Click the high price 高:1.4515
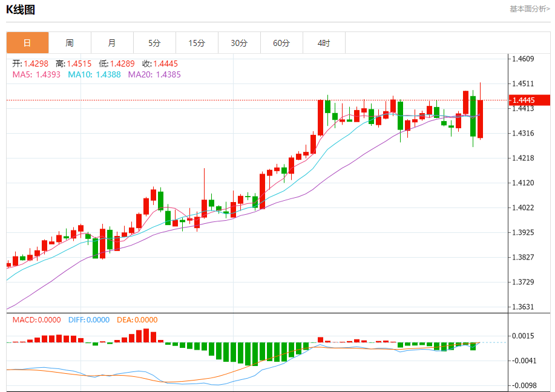Image resolution: width=555 pixels, height=392 pixels. pyautogui.click(x=73, y=64)
